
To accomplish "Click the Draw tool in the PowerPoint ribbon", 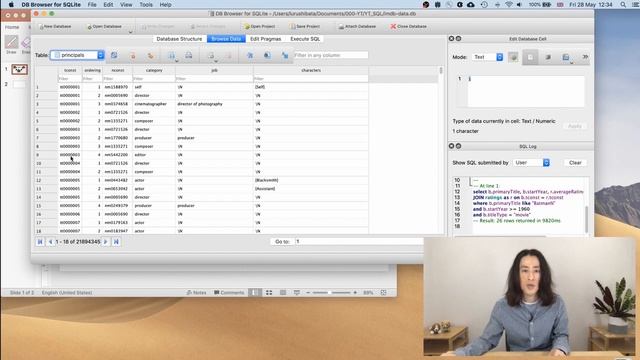I will point(11,44).
